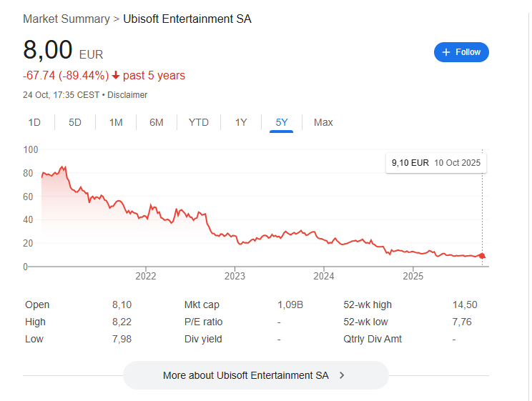
Task: Click the red dot at chart end
Action: pos(483,257)
